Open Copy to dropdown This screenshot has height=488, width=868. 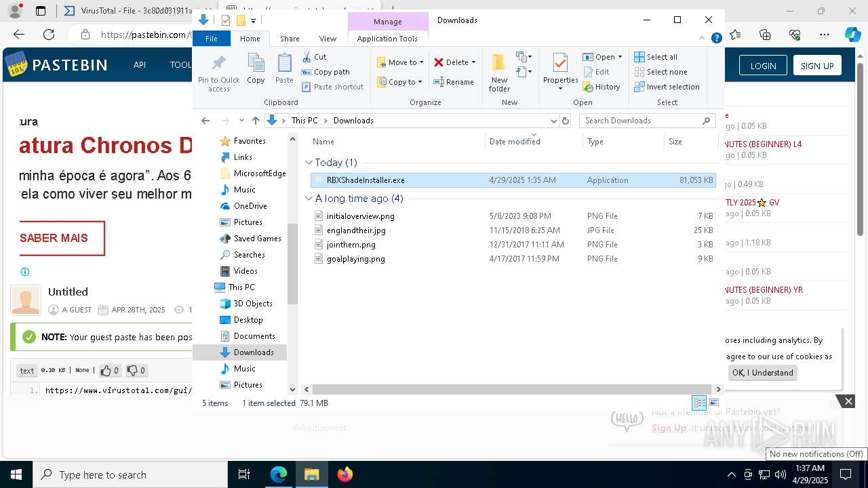click(400, 82)
